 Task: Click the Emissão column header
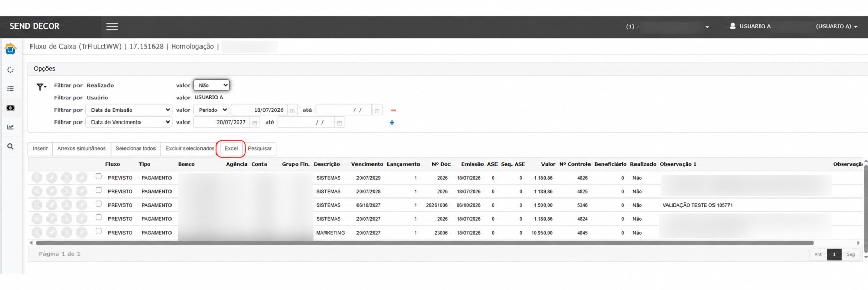click(472, 164)
